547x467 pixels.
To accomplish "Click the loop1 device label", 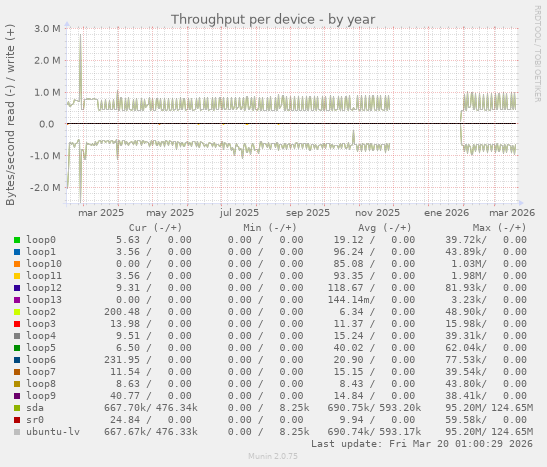I will (x=41, y=252).
